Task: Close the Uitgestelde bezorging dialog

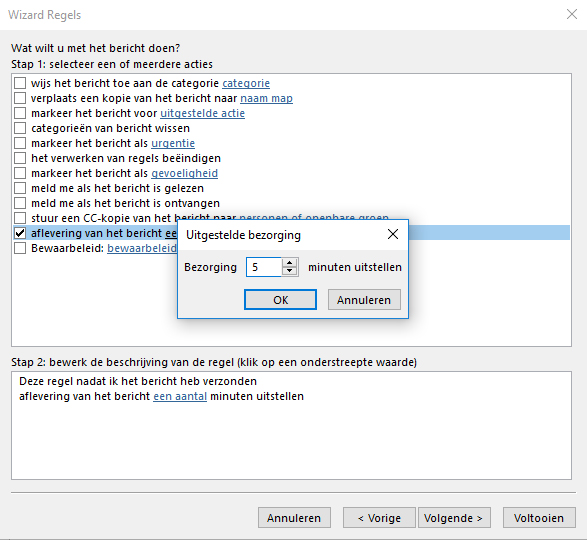Action: coord(393,234)
